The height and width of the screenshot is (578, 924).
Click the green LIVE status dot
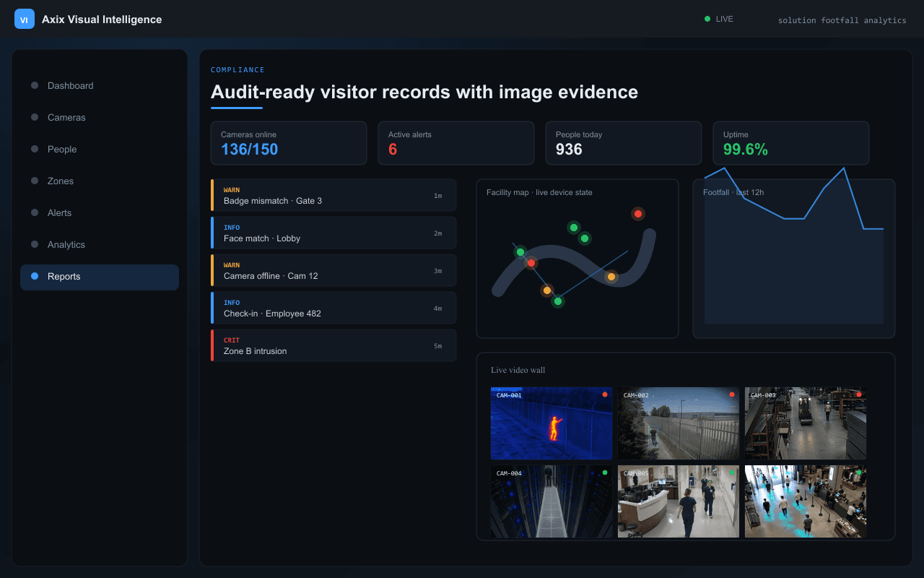click(x=707, y=19)
